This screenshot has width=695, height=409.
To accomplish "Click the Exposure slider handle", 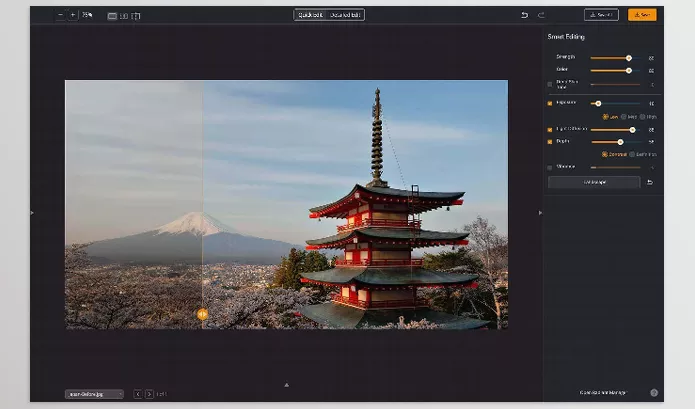I will coord(598,104).
